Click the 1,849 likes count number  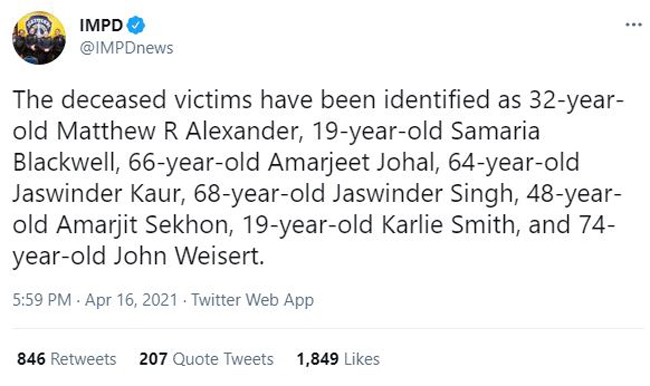(x=318, y=359)
